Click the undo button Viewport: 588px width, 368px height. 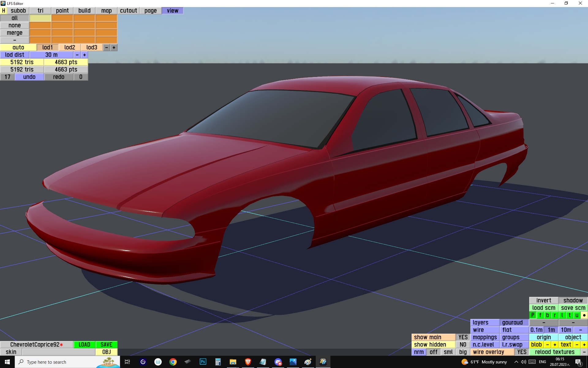(29, 77)
